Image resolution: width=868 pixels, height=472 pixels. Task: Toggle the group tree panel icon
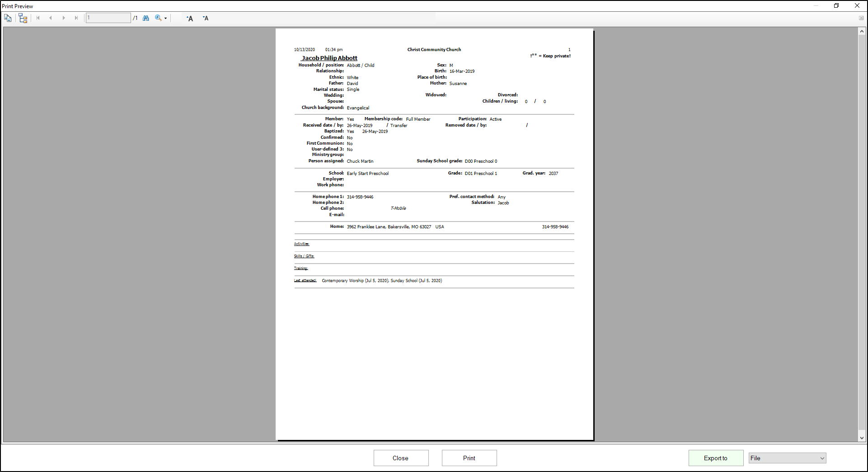click(23, 18)
